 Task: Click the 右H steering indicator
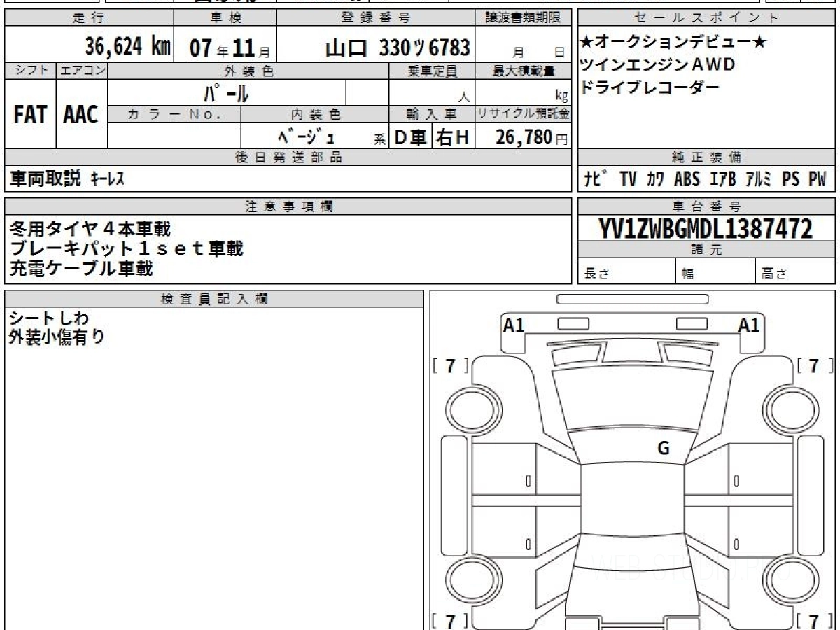click(453, 138)
